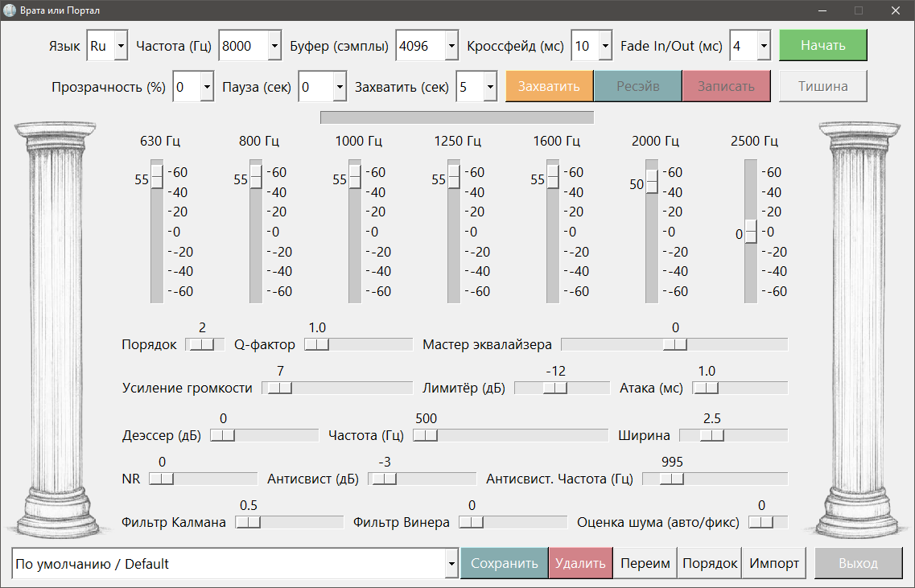Hit the Ресэйв button

638,86
